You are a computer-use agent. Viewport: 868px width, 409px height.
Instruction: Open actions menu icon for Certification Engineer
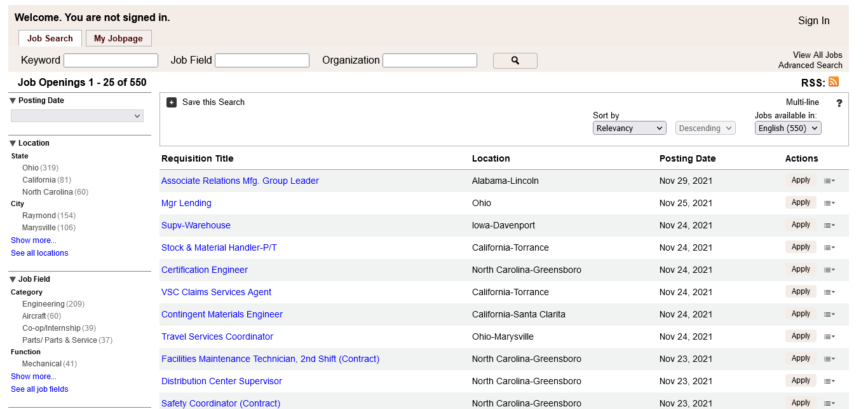click(829, 270)
